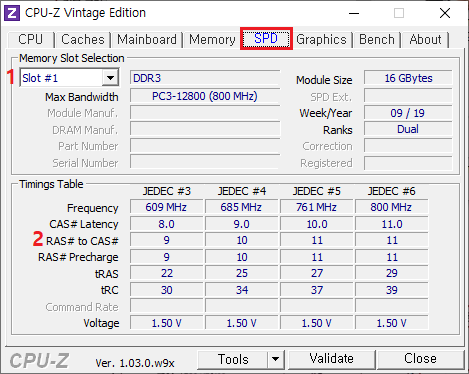This screenshot has height=374, width=469.
Task: Click the empty SPD Ext. field
Action: [408, 96]
